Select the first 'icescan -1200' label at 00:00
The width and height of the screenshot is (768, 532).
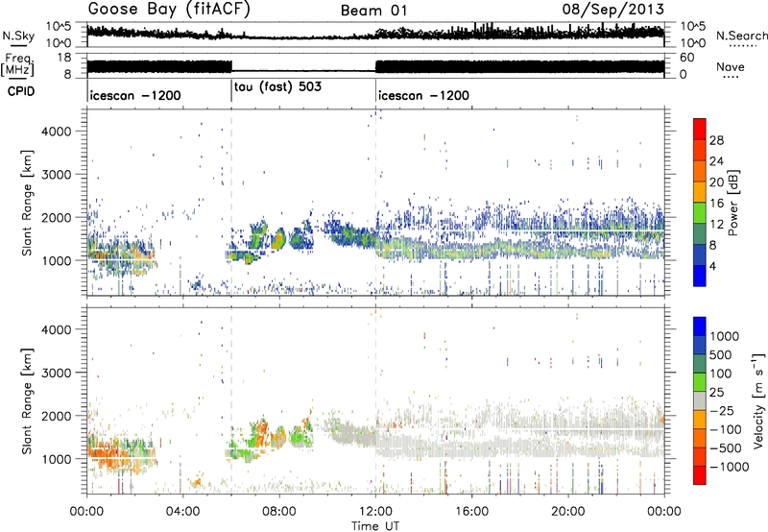tap(135, 95)
